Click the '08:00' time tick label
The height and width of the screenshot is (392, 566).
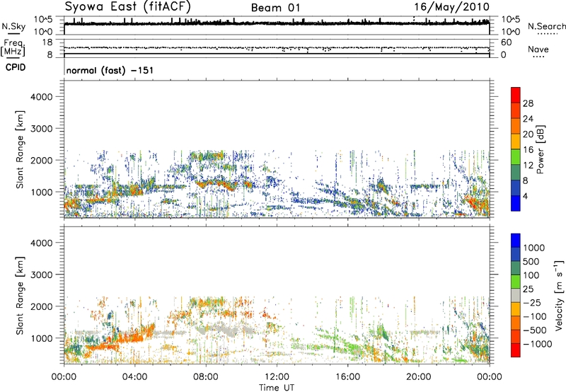(206, 377)
